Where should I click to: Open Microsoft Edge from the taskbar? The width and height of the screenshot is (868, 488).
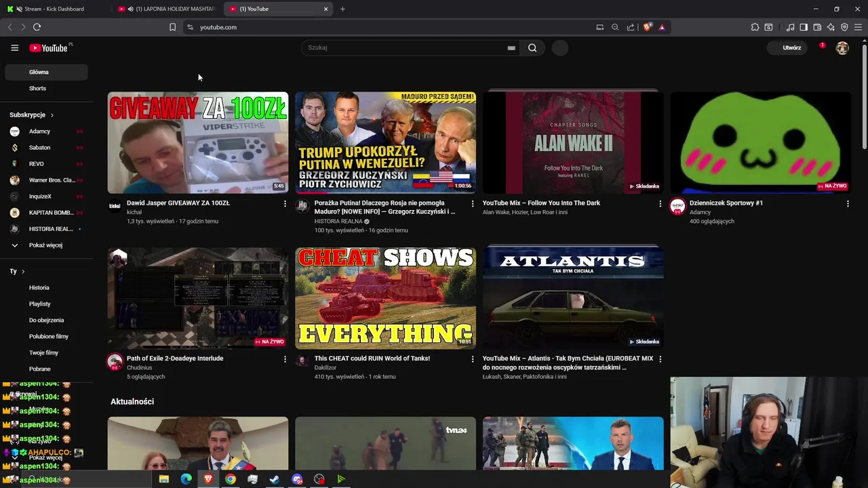click(x=186, y=479)
